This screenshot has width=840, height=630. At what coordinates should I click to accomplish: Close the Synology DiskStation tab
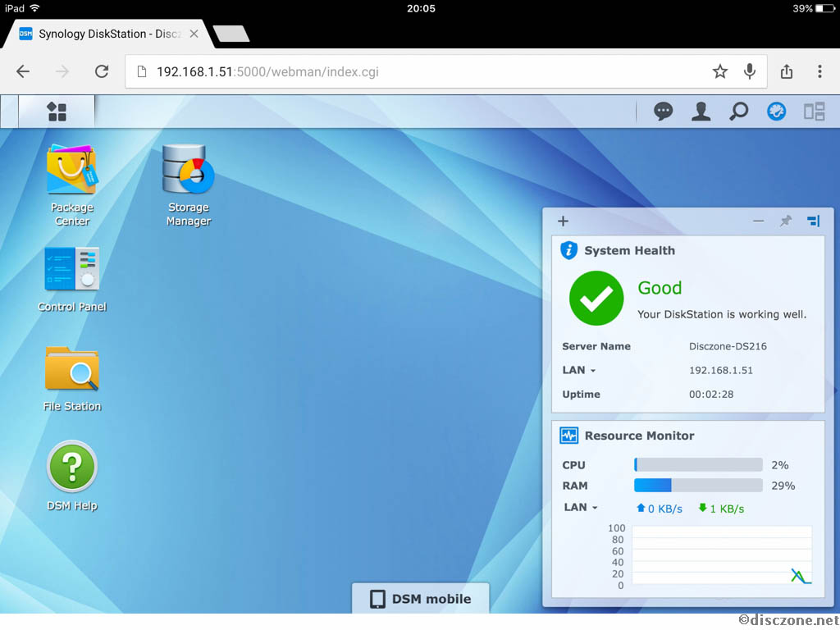(x=194, y=34)
